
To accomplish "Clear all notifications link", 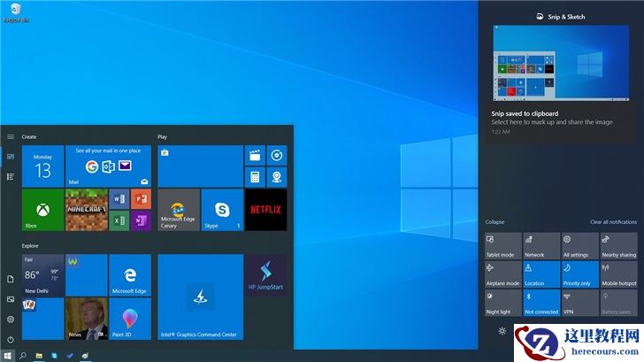I will (x=613, y=222).
